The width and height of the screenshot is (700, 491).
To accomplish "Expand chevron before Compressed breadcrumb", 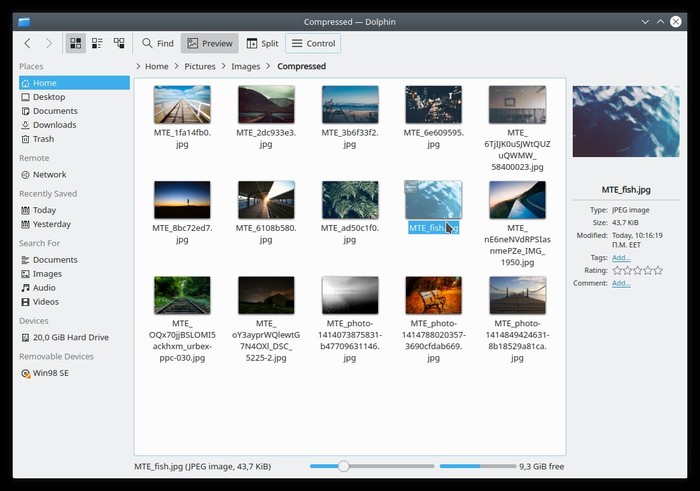I will coord(268,66).
